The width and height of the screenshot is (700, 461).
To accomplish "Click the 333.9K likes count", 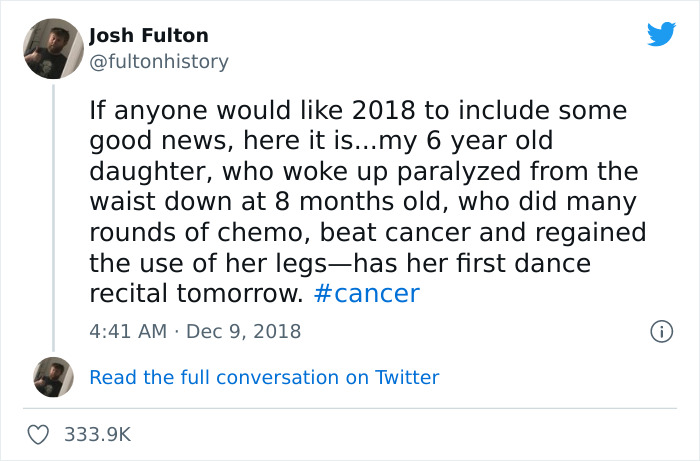I will 97,435.
